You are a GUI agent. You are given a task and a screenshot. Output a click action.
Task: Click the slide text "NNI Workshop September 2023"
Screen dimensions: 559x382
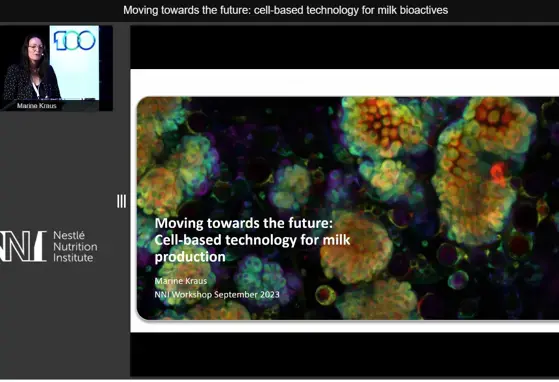(217, 294)
